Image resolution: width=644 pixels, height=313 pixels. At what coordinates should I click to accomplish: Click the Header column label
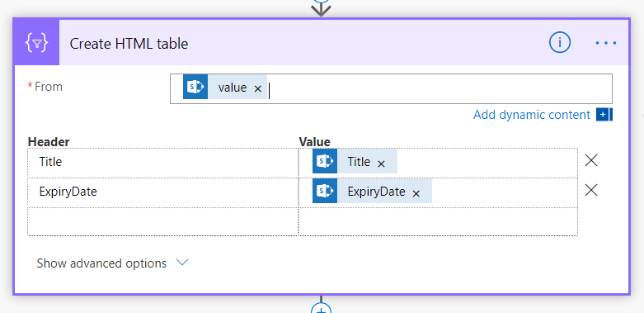pos(49,142)
